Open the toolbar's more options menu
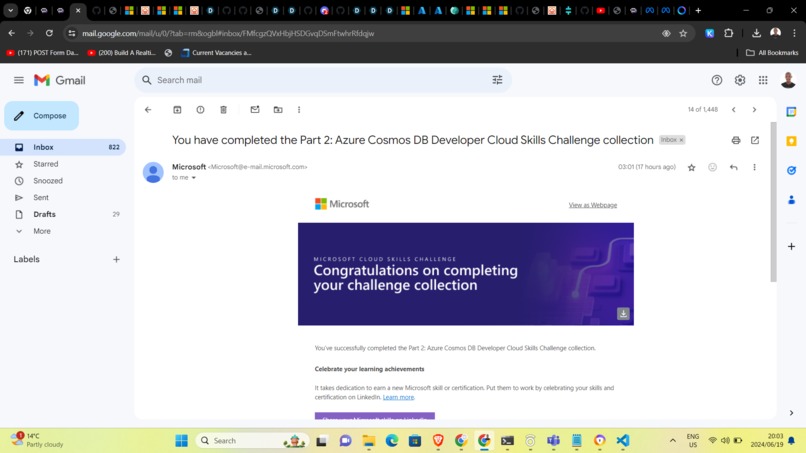This screenshot has height=453, width=806. 299,110
